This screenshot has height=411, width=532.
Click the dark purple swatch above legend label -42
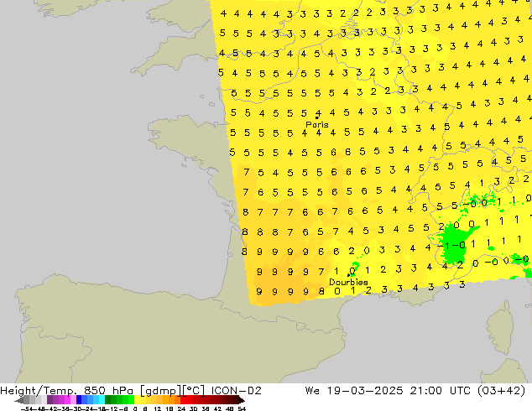coord(50,399)
